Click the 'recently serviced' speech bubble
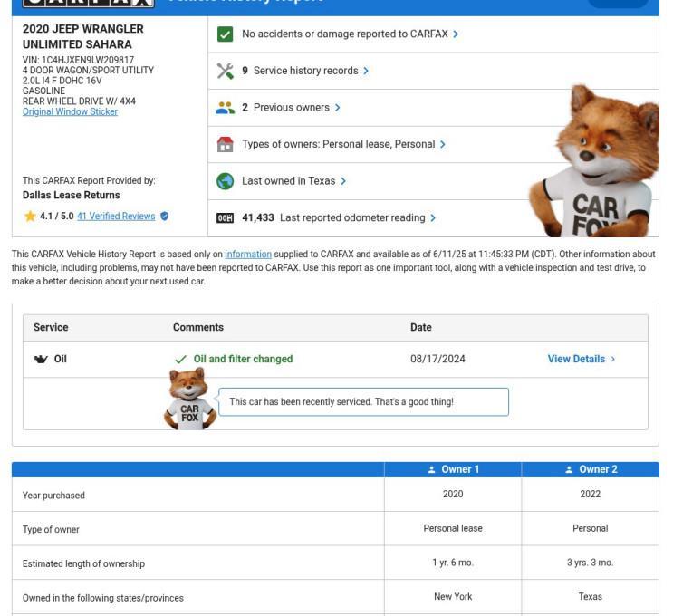The width and height of the screenshot is (673, 616). point(363,402)
